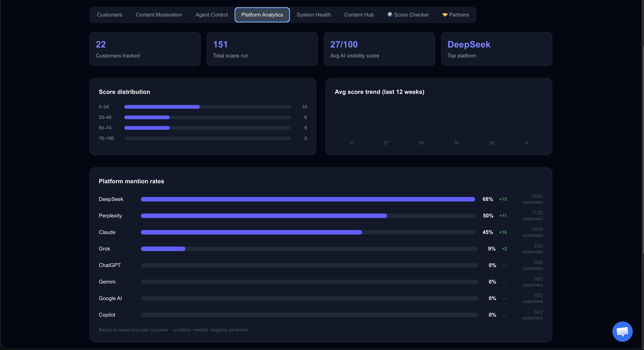
Task: Click the Claude mention rate bar
Action: pyautogui.click(x=308, y=232)
